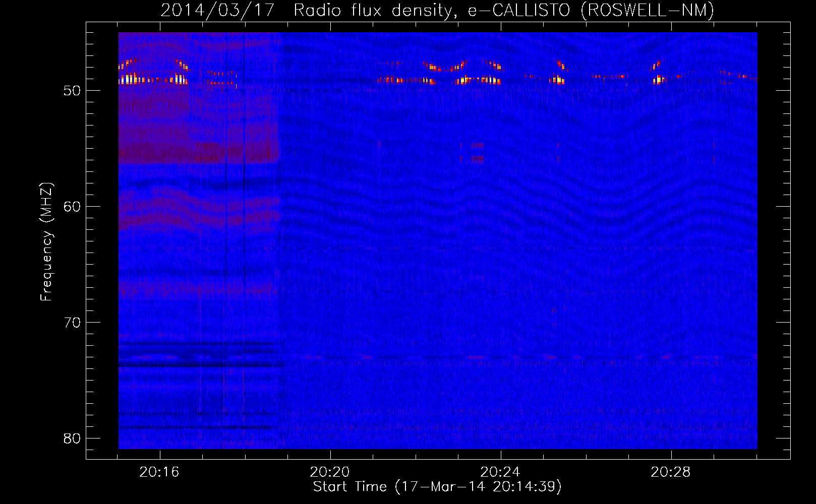Select the 70 frequency tick label
Viewport: 816px width, 504px height.
click(72, 323)
